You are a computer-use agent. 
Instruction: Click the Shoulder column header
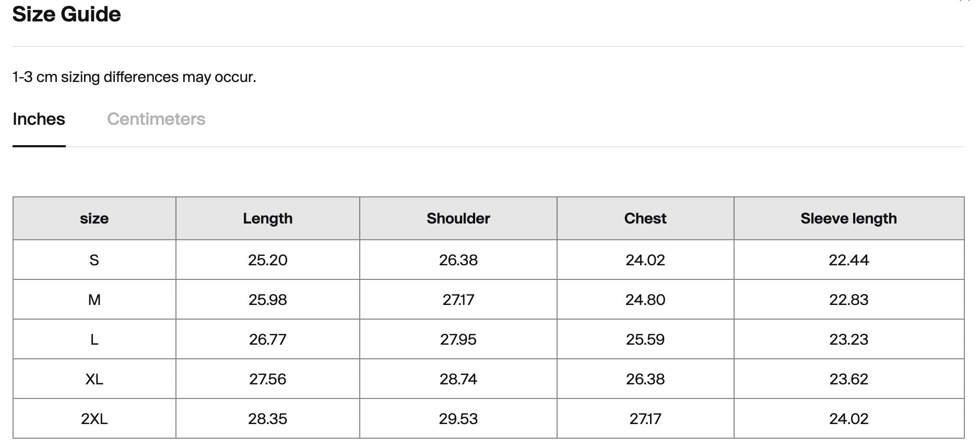[458, 218]
